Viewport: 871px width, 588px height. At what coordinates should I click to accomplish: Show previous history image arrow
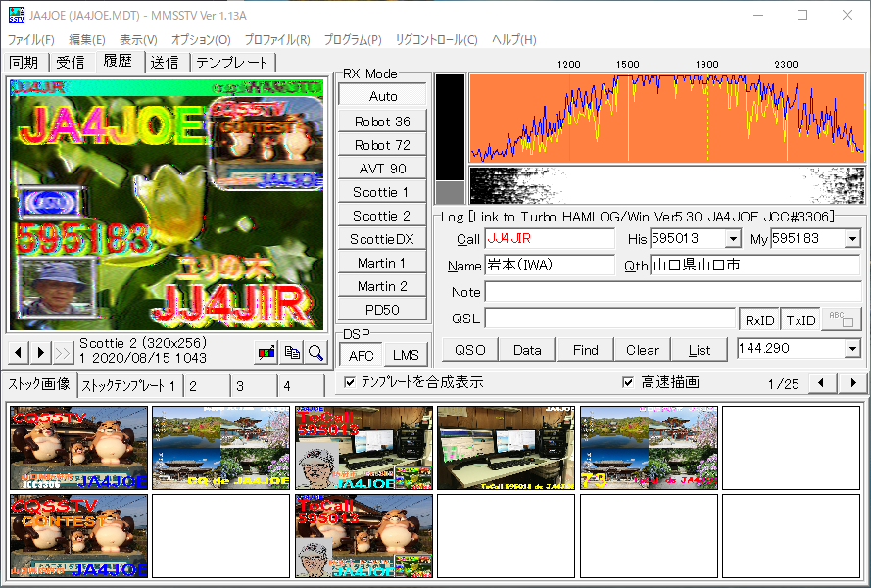click(19, 353)
